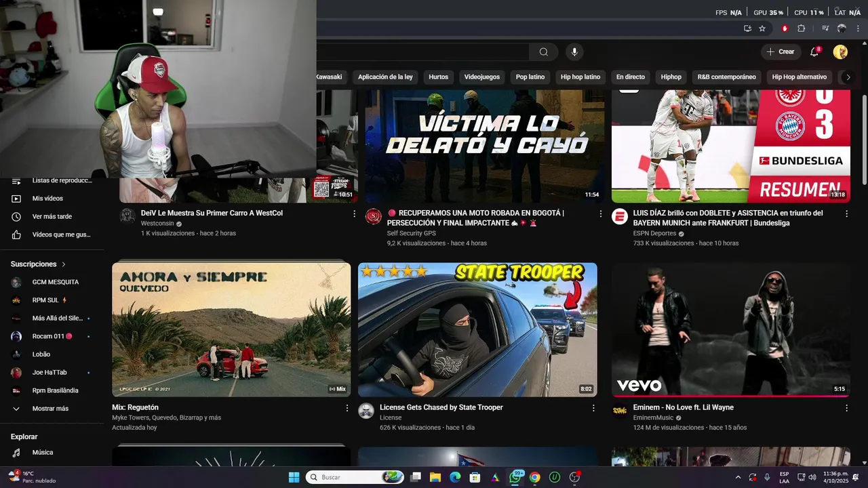
Task: Open options for DeiV Le Muestra video
Action: (x=354, y=213)
